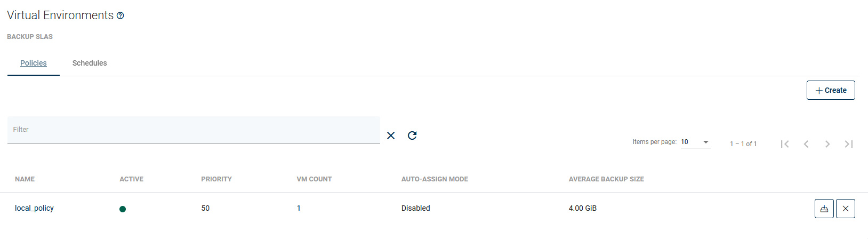Viewport: 868px width, 239px height.
Task: Click the help icon beside Virtual Environments
Action: point(120,16)
